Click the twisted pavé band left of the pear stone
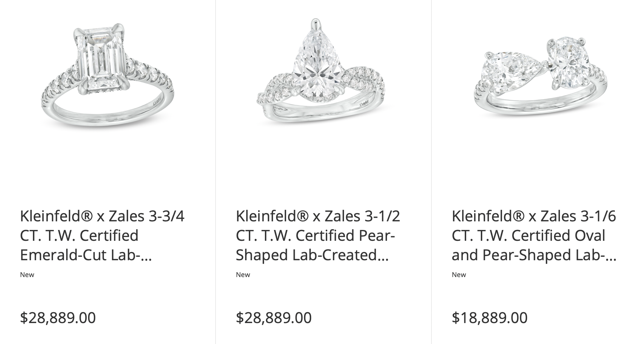 click(x=275, y=90)
